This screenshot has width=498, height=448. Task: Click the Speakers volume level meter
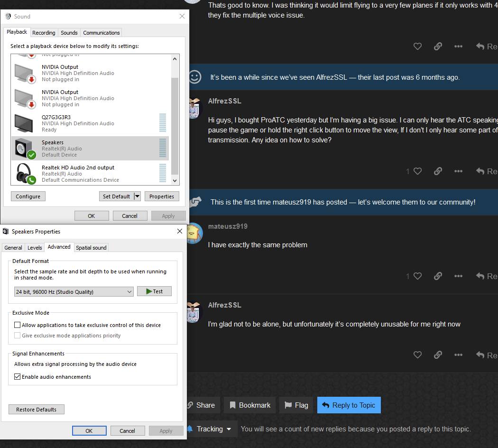(x=163, y=148)
